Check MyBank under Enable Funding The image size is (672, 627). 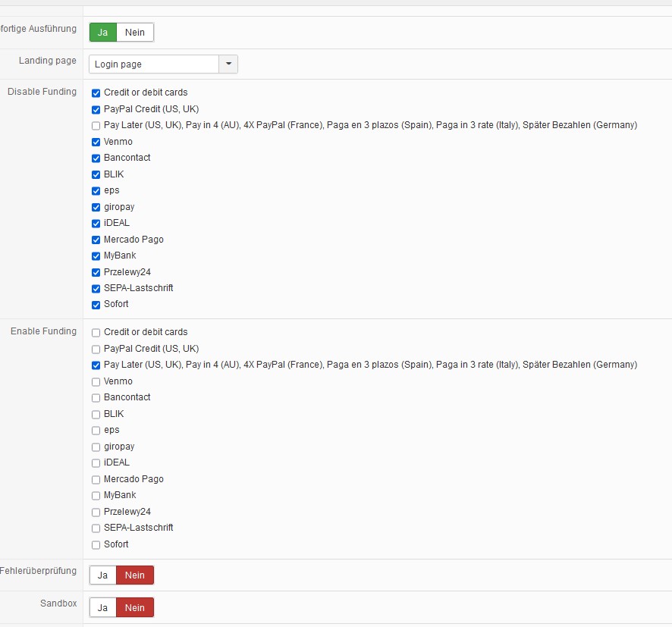[x=96, y=496]
